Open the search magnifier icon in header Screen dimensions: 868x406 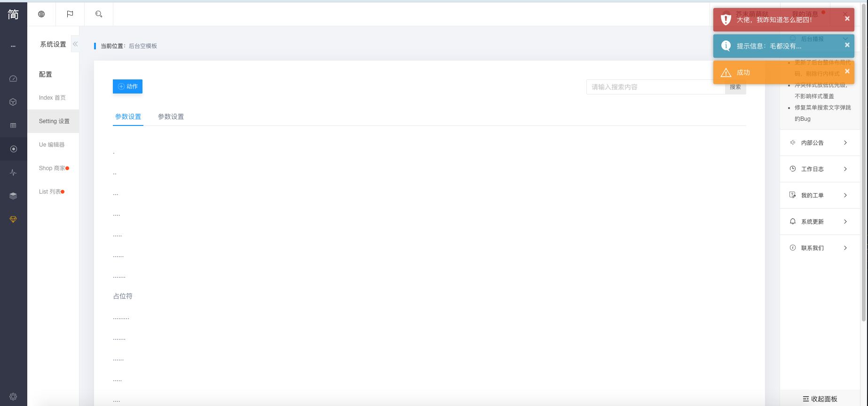99,14
